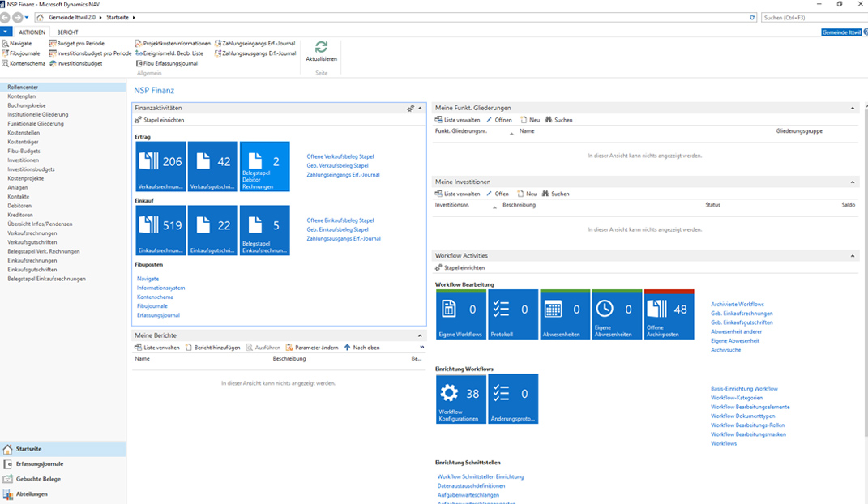Select the Erfassungsjournale navigation section
The image size is (868, 504).
[39, 463]
